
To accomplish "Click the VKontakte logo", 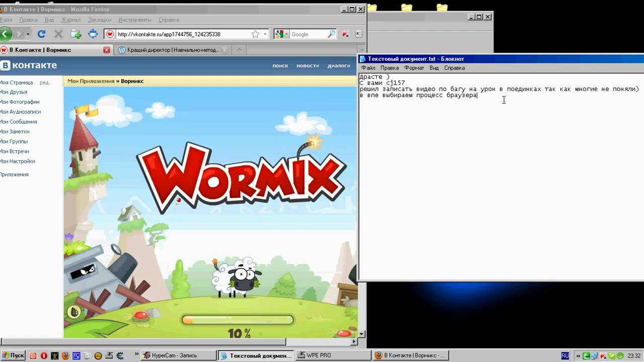I will point(29,65).
